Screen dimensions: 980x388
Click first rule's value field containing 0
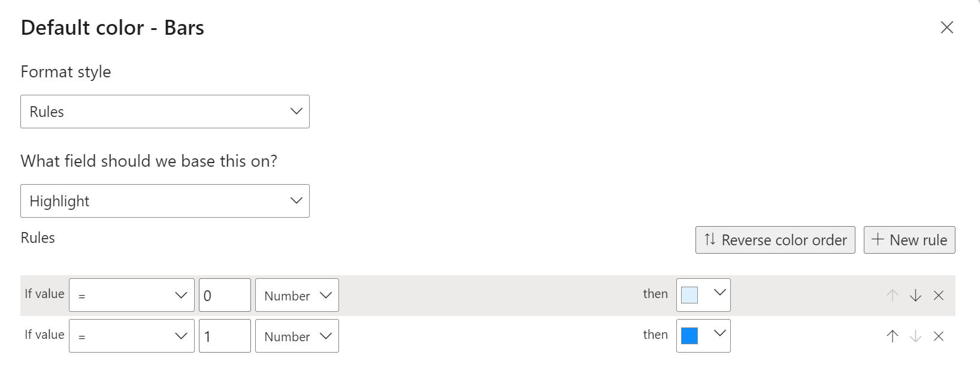(x=225, y=295)
